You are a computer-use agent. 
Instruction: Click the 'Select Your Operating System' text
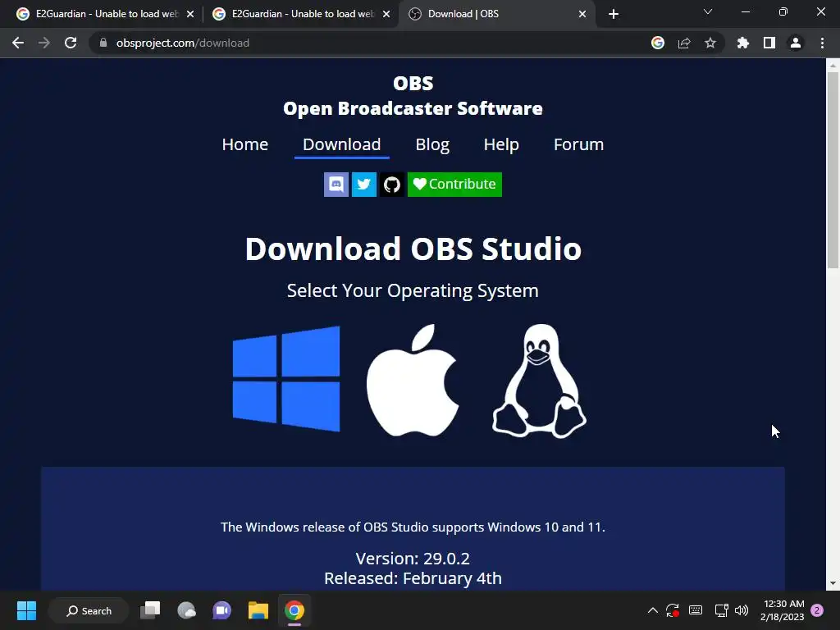[x=413, y=290]
